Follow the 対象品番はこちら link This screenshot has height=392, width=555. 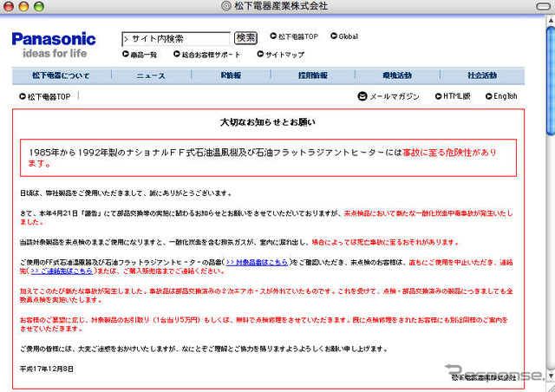pyautogui.click(x=257, y=261)
